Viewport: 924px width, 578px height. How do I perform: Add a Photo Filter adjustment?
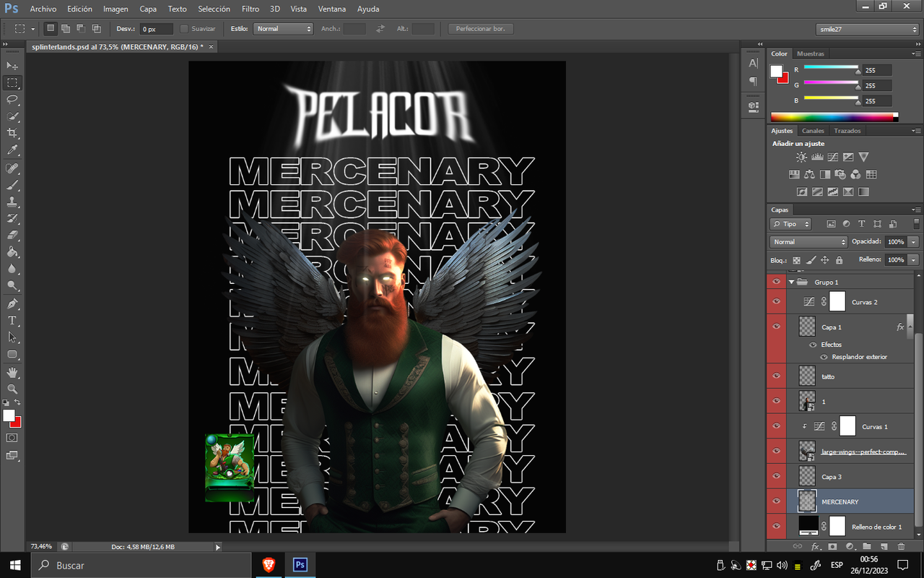[840, 174]
